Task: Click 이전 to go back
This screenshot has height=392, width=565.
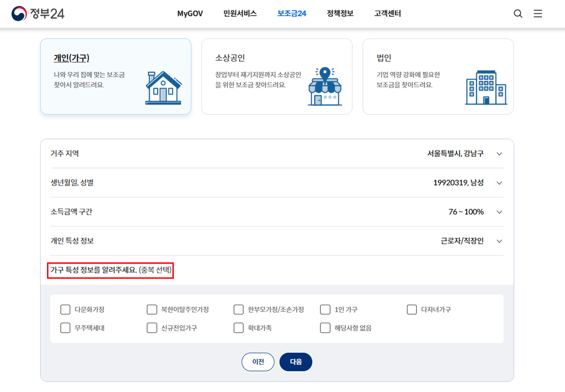Action: pos(258,362)
